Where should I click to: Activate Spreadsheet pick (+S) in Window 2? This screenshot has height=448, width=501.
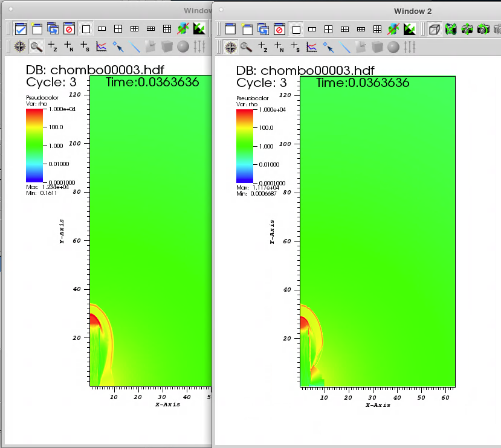[296, 47]
